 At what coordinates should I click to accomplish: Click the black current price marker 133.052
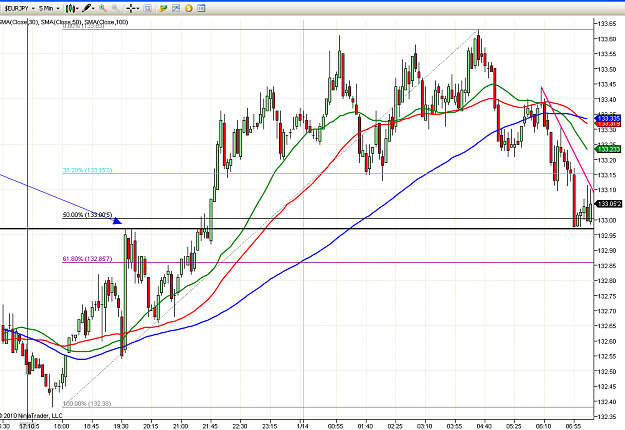(x=609, y=204)
